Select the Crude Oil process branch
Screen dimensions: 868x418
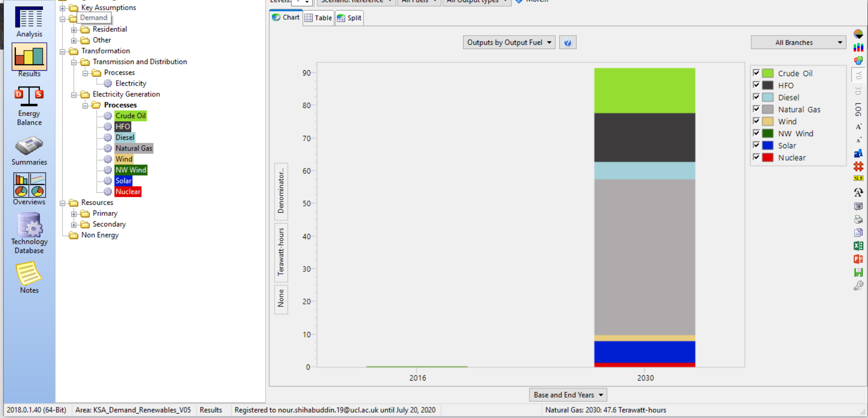[130, 116]
